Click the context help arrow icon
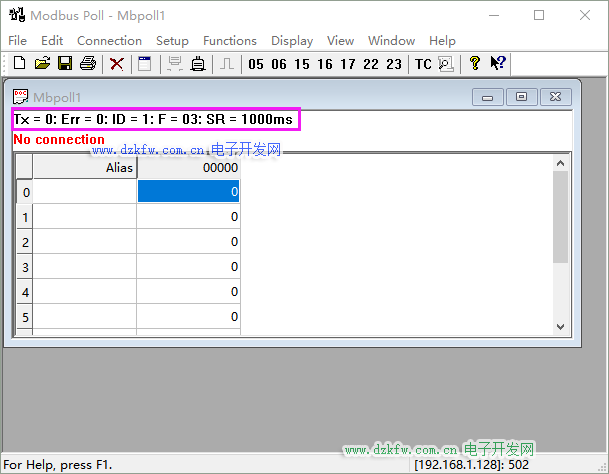The width and height of the screenshot is (609, 474). pyautogui.click(x=498, y=64)
